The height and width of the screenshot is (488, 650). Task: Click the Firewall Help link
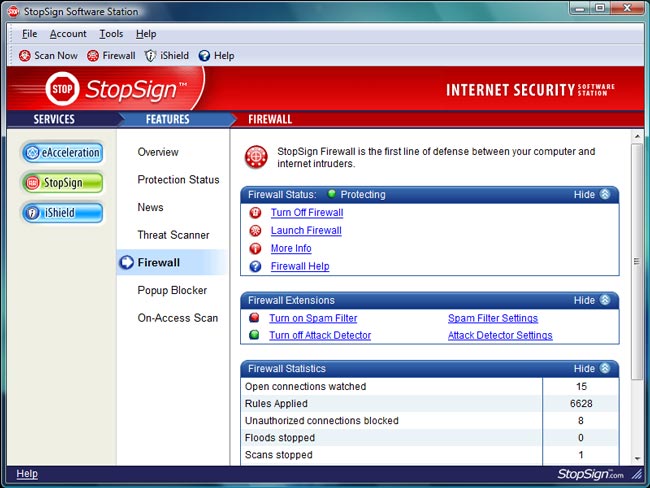tap(300, 266)
